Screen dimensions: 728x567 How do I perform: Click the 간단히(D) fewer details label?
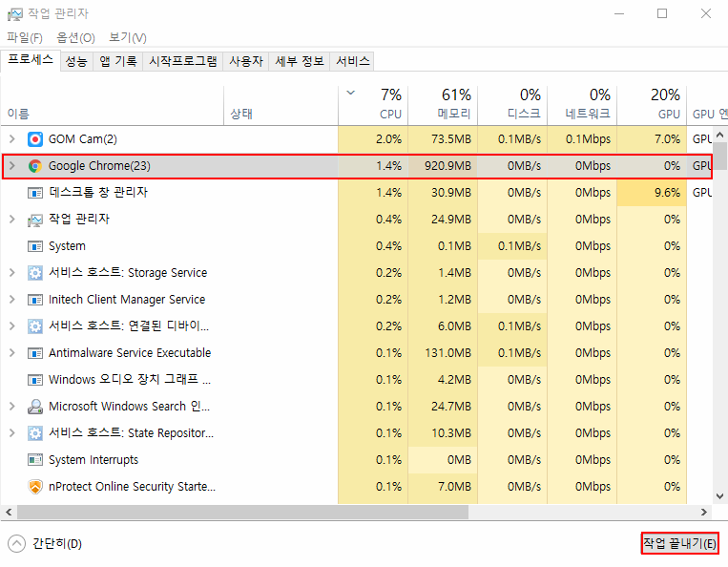tap(57, 544)
